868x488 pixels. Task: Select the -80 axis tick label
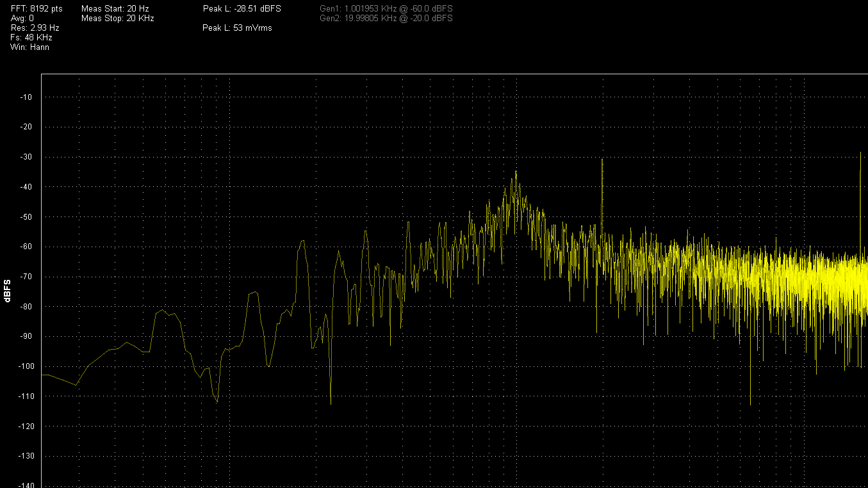(x=25, y=306)
